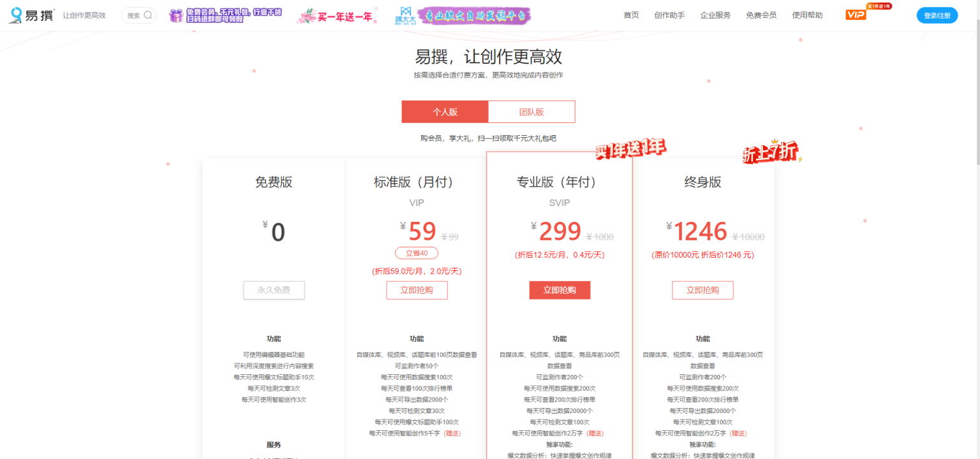The image size is (980, 459).
Task: Click 立即抢购 under 标准版 plan
Action: pyautogui.click(x=417, y=290)
